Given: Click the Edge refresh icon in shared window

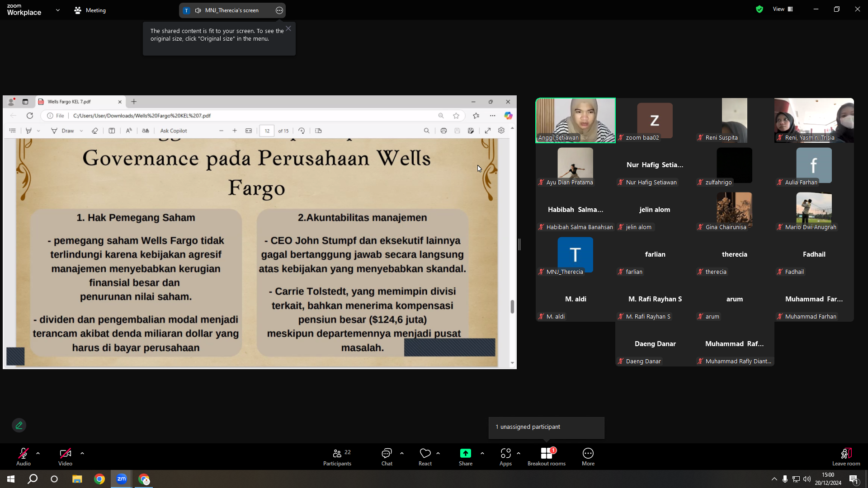Looking at the screenshot, I should [30, 116].
